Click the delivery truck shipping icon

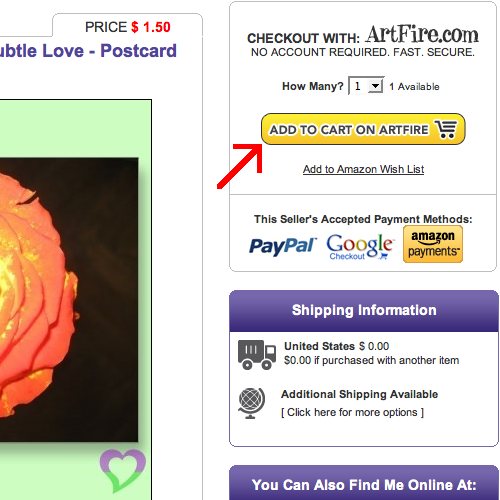point(257,355)
